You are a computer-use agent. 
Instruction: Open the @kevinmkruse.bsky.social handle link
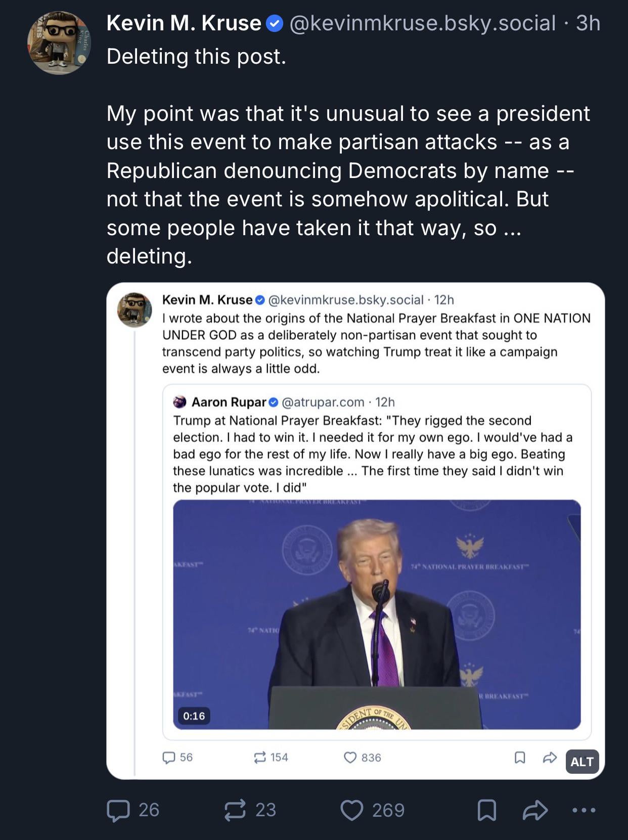(422, 23)
